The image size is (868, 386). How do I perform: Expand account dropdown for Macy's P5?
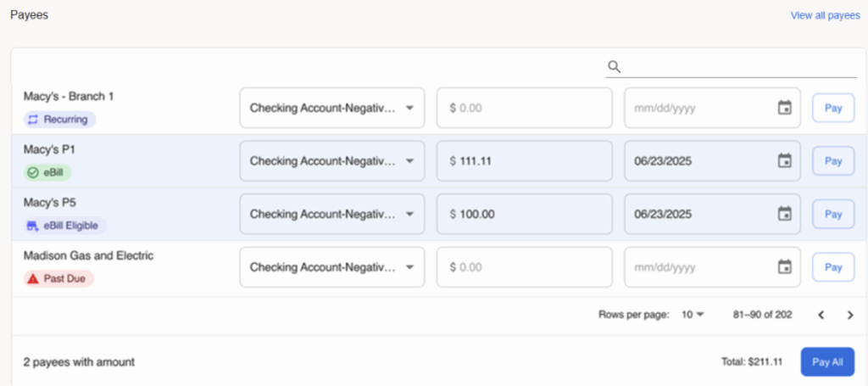pyautogui.click(x=332, y=215)
